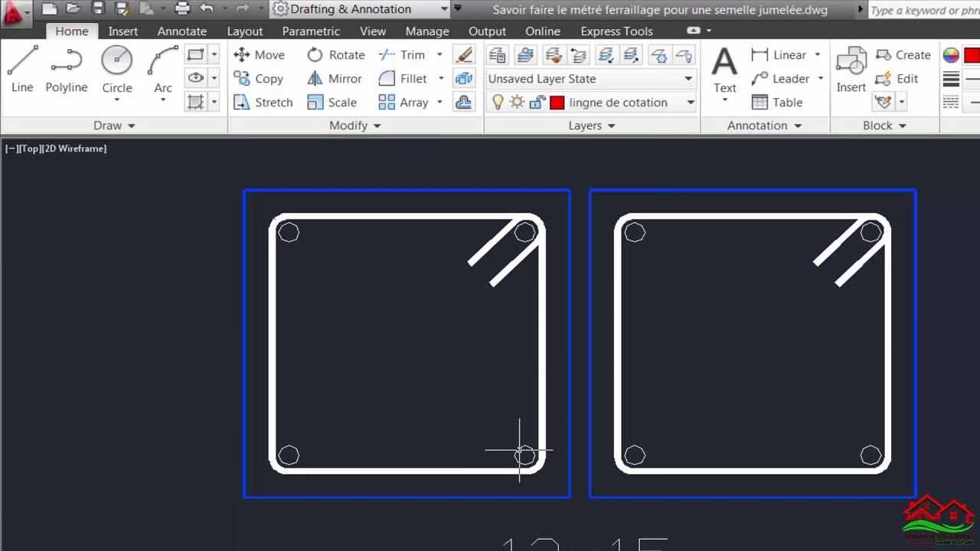Click the red layer color swatch
Viewport: 980px width, 551px height.
click(557, 103)
